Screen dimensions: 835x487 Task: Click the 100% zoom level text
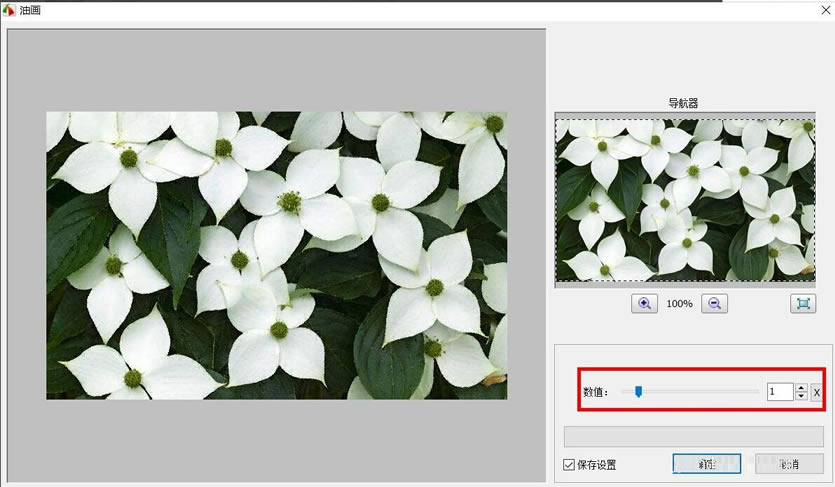(x=680, y=304)
